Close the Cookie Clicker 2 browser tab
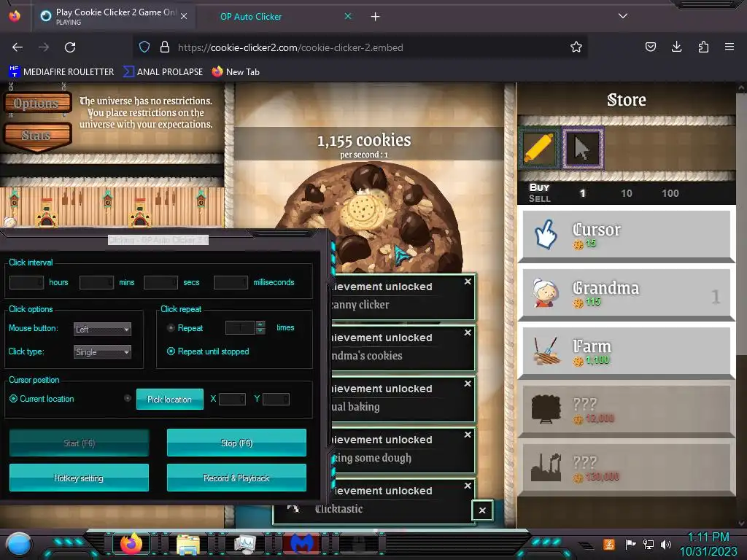The height and width of the screenshot is (560, 747). tap(184, 16)
